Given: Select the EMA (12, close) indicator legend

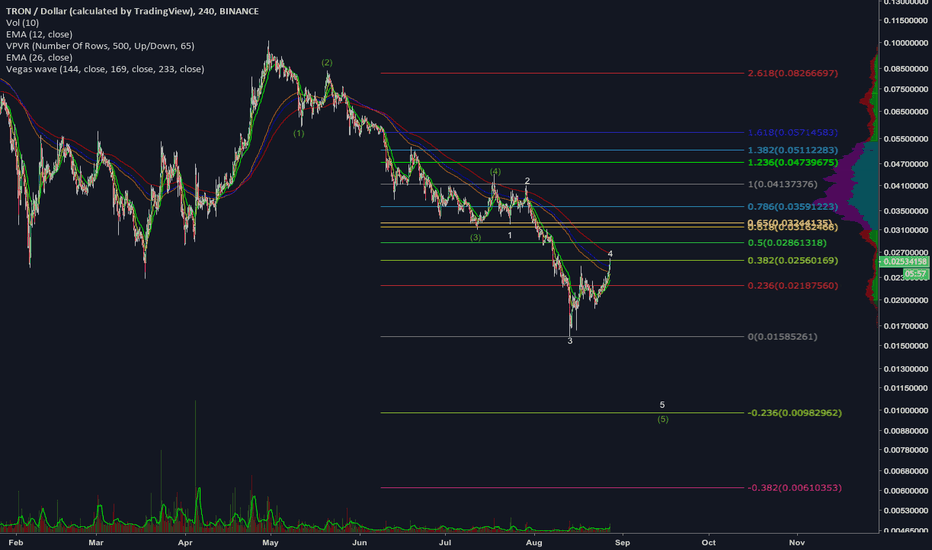Looking at the screenshot, I should click(x=39, y=34).
